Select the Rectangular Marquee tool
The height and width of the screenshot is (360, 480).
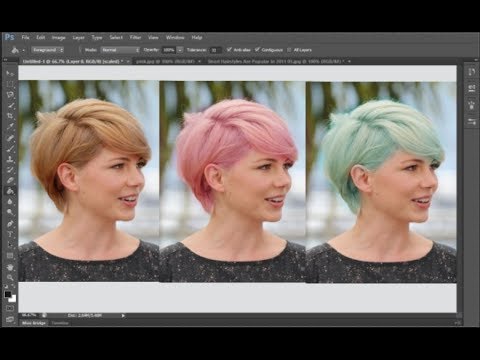point(10,84)
